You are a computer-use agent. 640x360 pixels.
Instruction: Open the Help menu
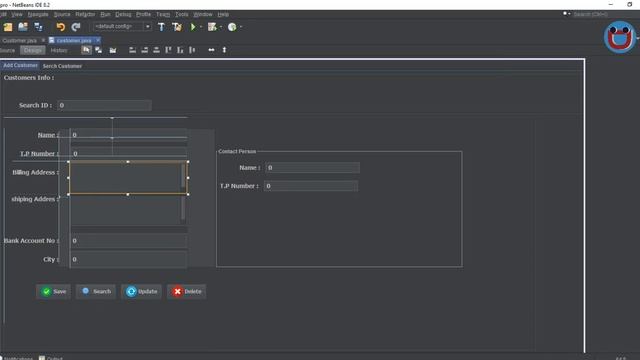[x=223, y=14]
